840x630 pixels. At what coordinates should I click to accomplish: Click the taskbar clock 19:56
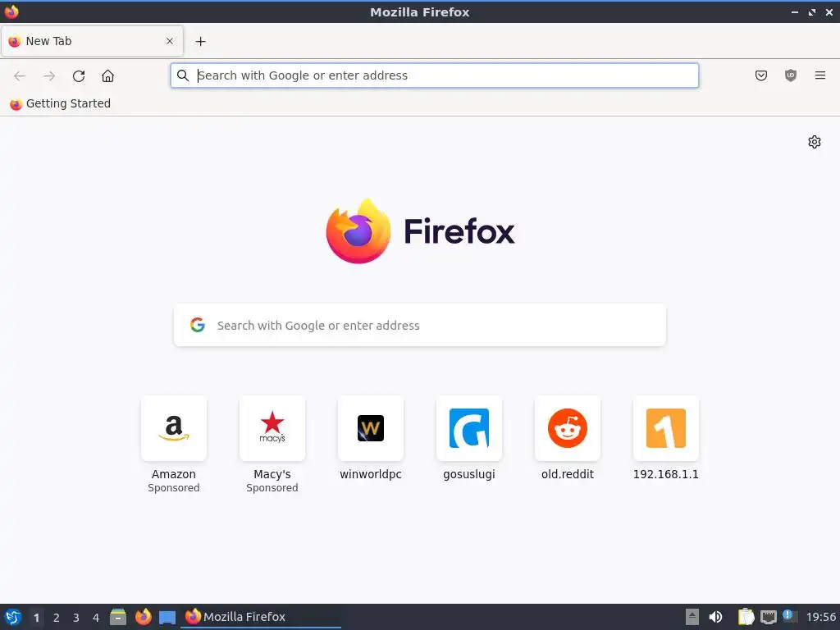coord(820,617)
